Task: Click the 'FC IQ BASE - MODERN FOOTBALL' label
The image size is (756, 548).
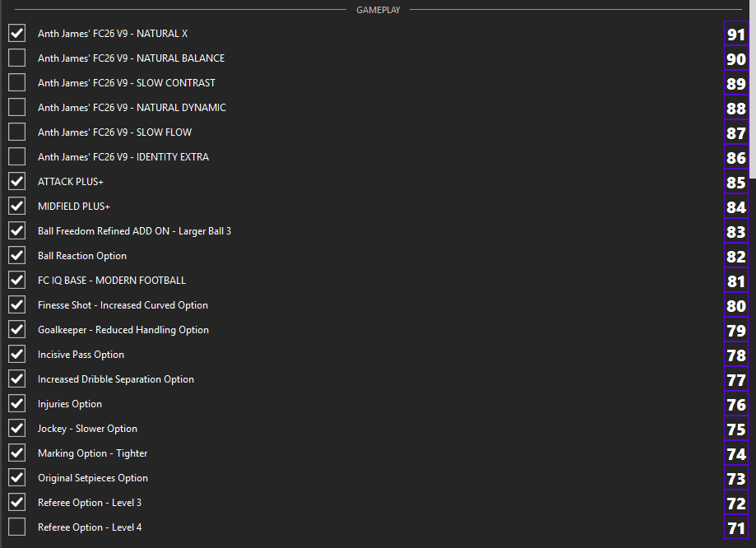Action: (x=111, y=281)
